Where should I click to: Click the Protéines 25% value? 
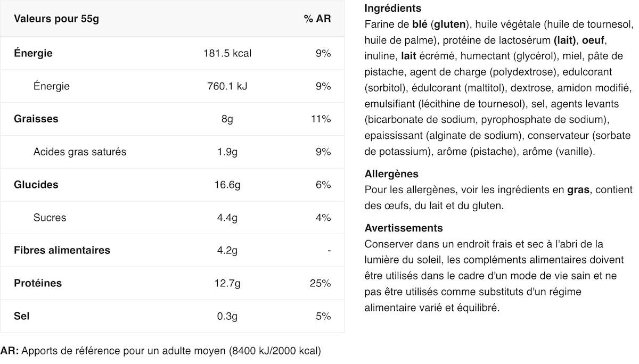[320, 283]
